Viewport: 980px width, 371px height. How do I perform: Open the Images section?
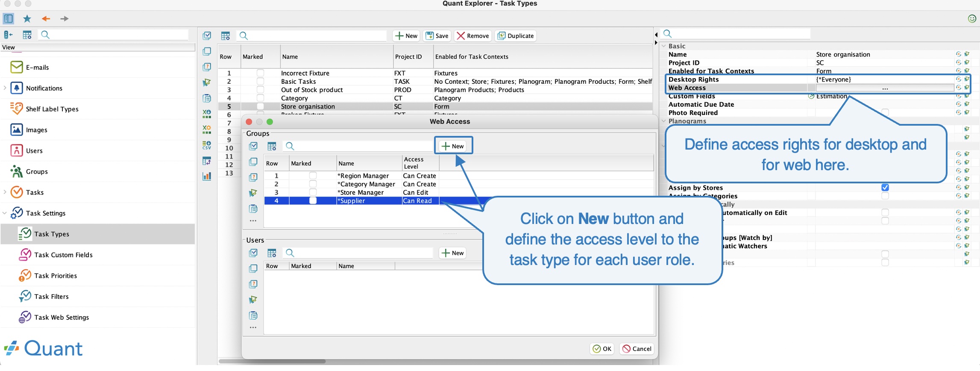(36, 130)
